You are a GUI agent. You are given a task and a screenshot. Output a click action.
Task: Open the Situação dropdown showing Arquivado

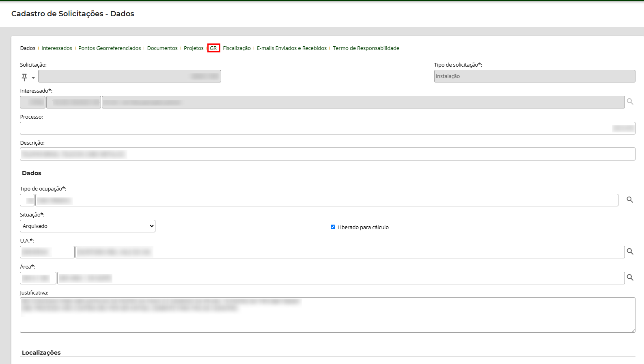pos(88,226)
